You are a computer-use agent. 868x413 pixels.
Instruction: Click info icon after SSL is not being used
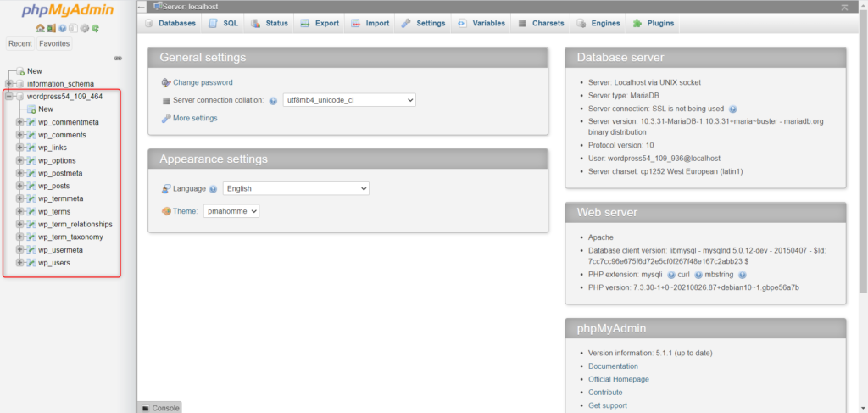(x=733, y=109)
